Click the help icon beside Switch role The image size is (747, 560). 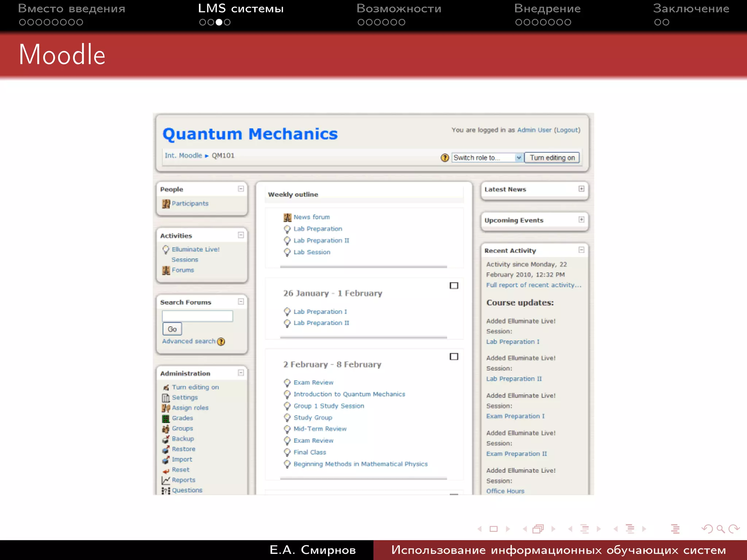445,157
